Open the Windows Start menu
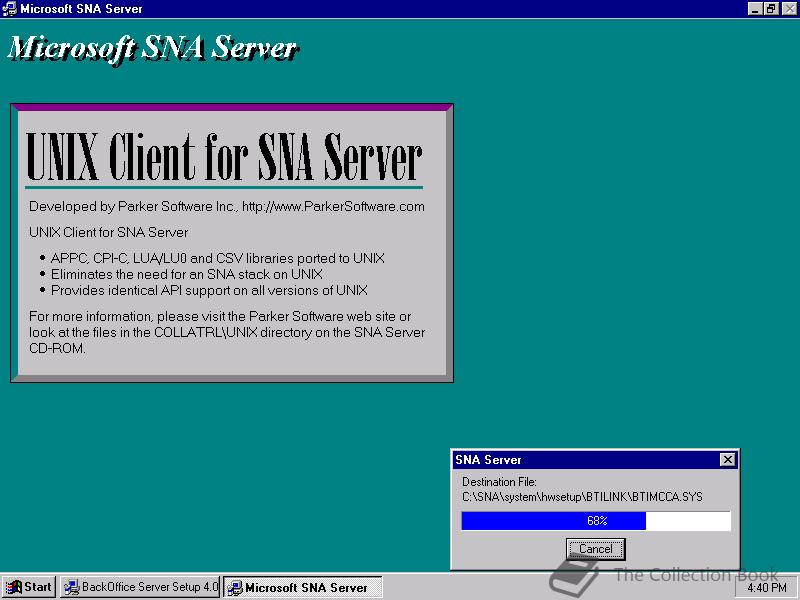Image resolution: width=800 pixels, height=600 pixels. click(x=29, y=587)
